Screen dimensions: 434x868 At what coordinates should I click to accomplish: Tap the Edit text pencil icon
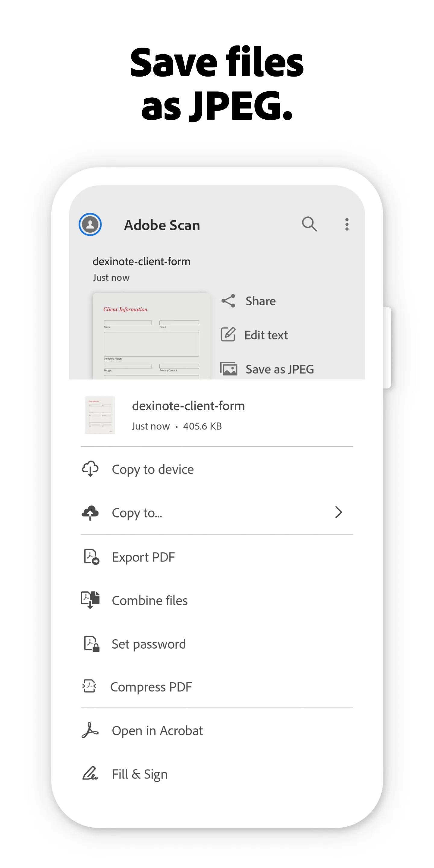[228, 334]
